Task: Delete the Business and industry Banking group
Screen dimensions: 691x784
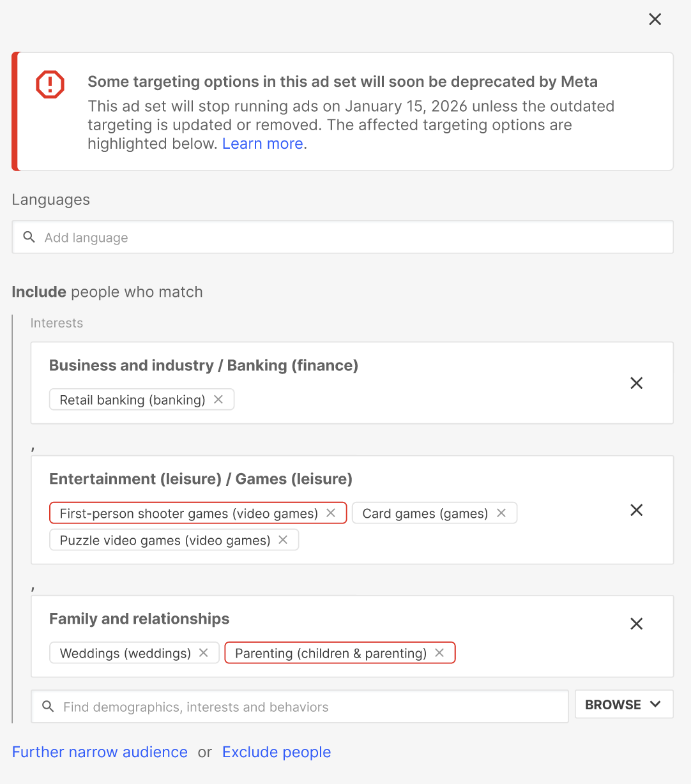Action: point(636,383)
